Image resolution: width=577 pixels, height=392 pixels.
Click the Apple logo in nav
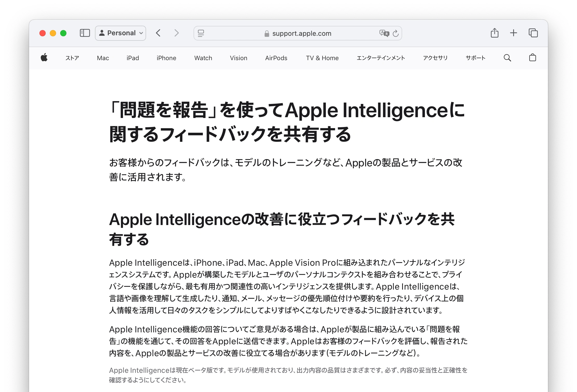point(44,58)
